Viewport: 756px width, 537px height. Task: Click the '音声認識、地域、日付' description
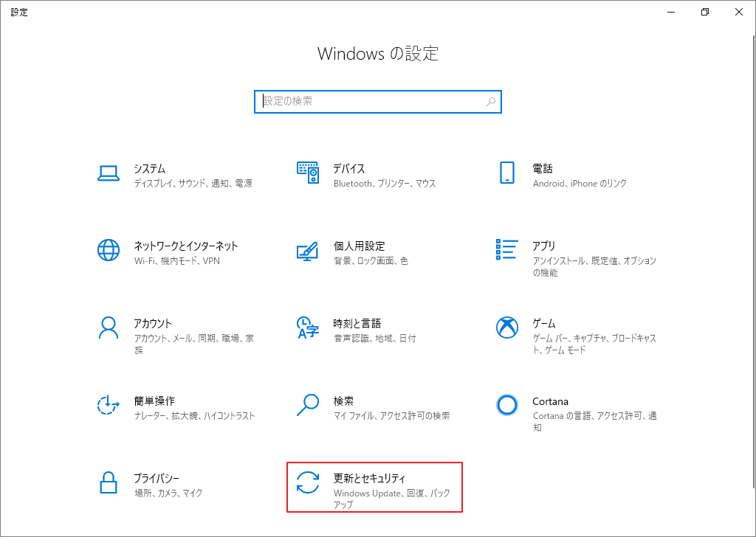pyautogui.click(x=374, y=339)
